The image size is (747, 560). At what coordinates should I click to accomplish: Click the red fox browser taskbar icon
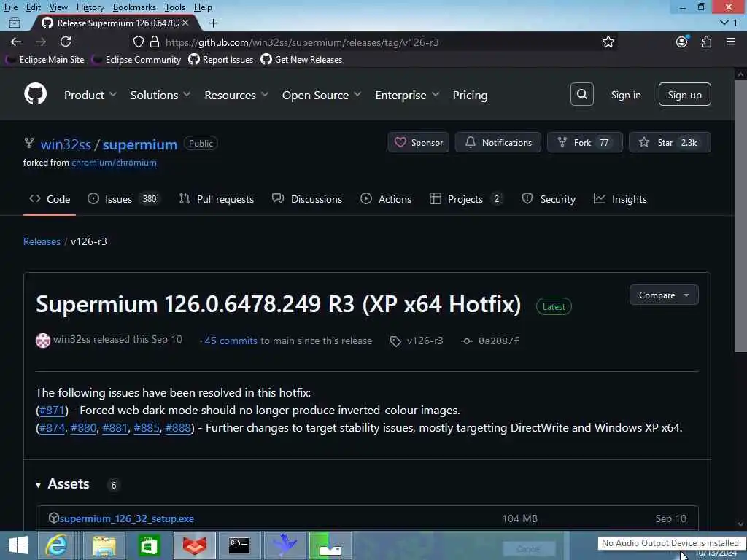pyautogui.click(x=194, y=545)
